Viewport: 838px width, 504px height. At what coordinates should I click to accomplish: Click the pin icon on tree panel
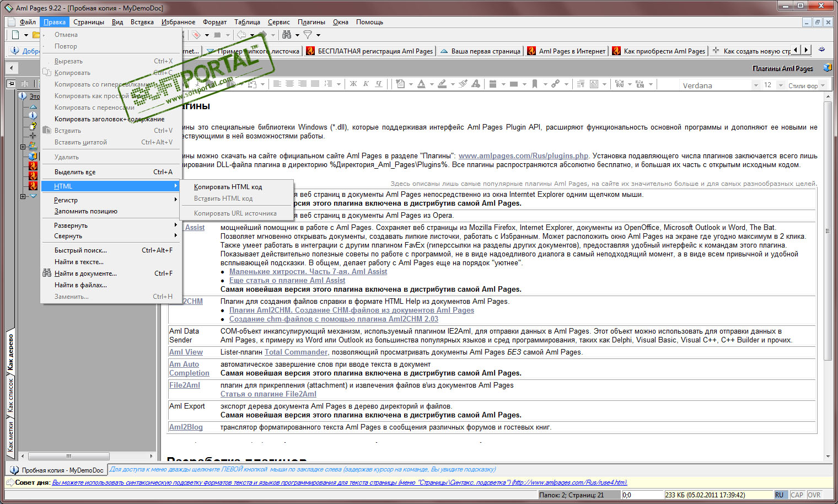click(11, 84)
